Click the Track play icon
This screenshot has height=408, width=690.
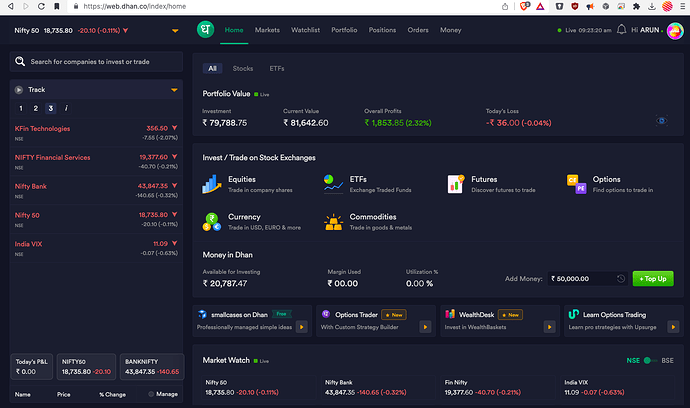pos(18,90)
